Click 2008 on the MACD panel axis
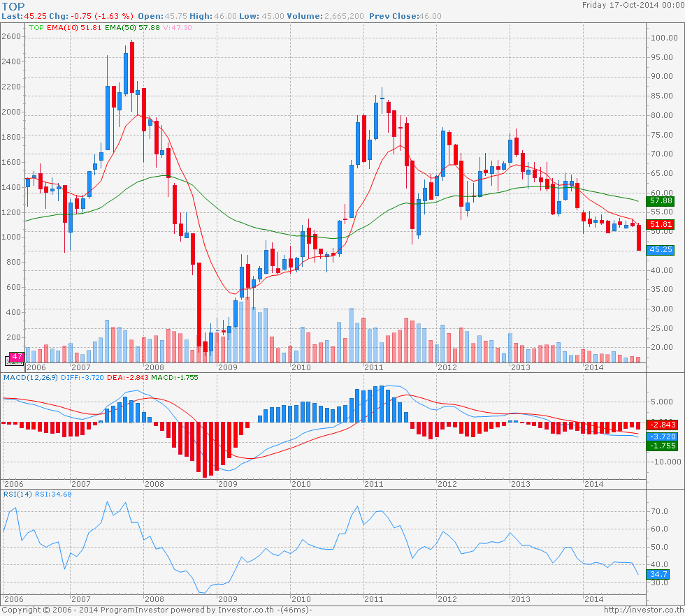 [154, 484]
